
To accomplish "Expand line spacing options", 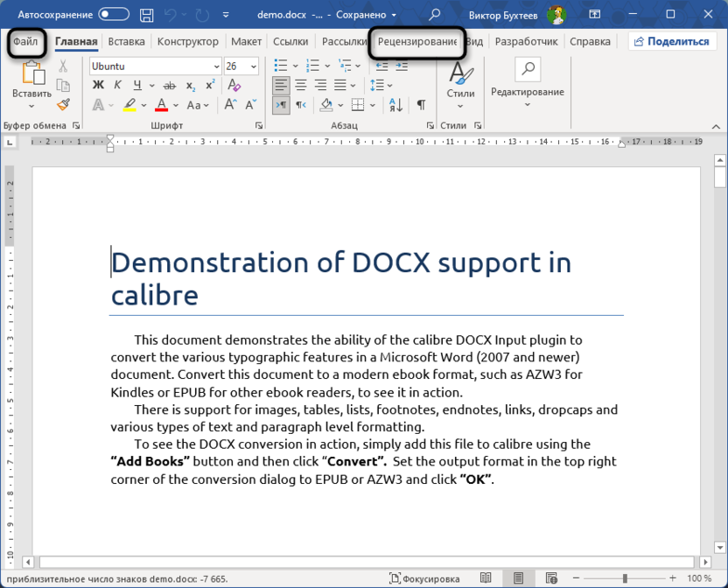I will (389, 86).
